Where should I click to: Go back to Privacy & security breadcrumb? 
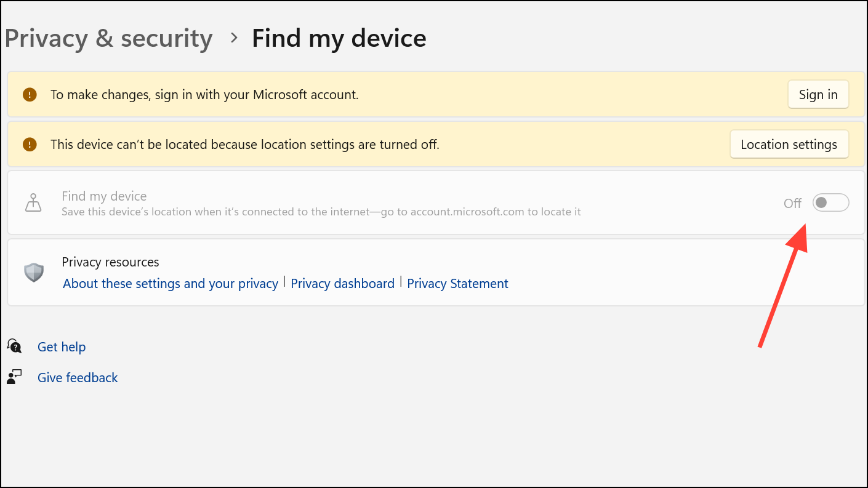click(108, 38)
